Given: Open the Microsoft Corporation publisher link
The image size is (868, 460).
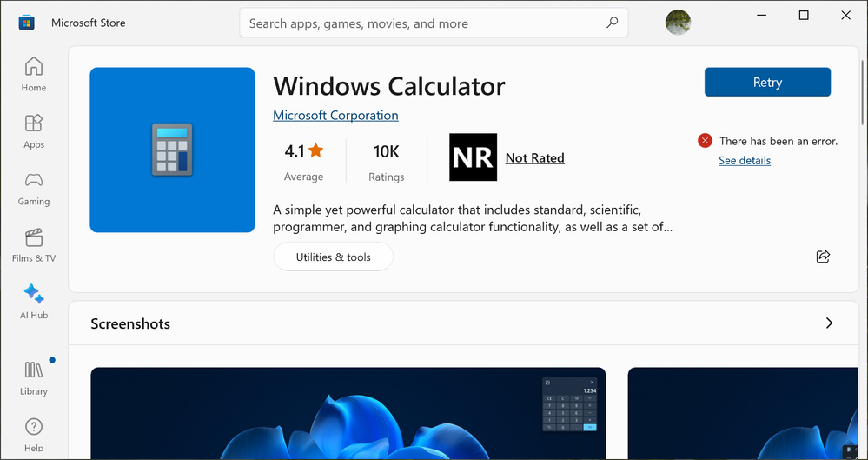Looking at the screenshot, I should coord(335,116).
